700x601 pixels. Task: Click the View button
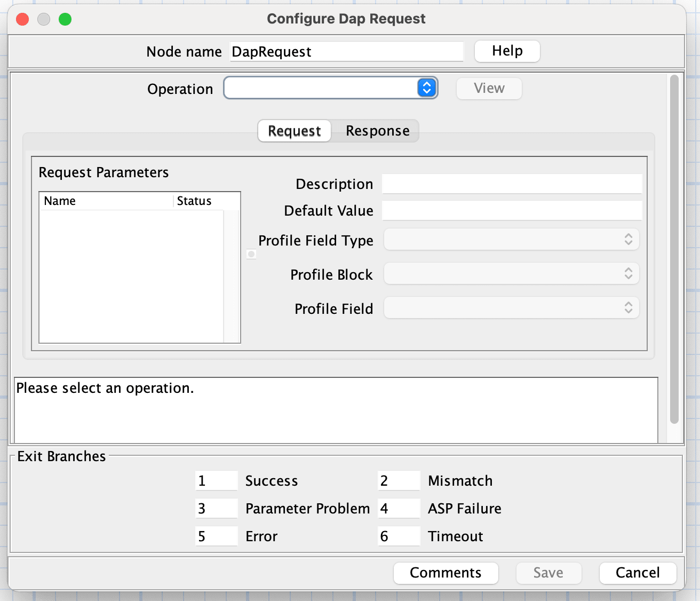tap(488, 89)
